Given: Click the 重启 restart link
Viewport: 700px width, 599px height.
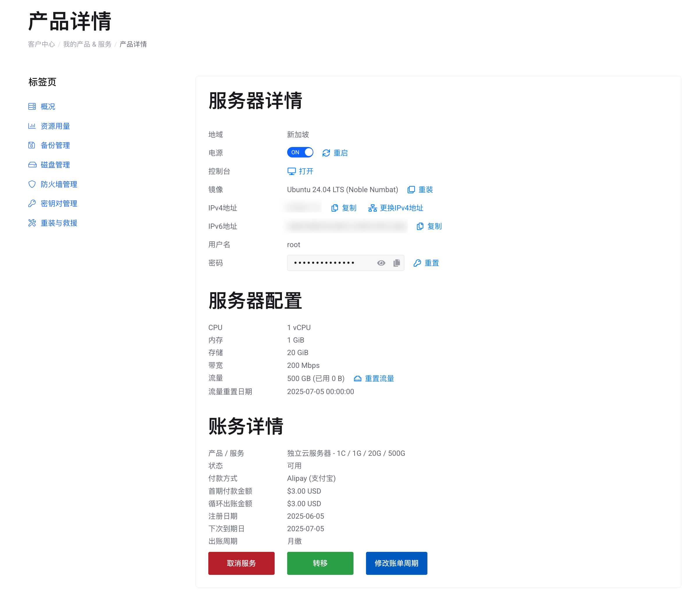Looking at the screenshot, I should click(340, 153).
